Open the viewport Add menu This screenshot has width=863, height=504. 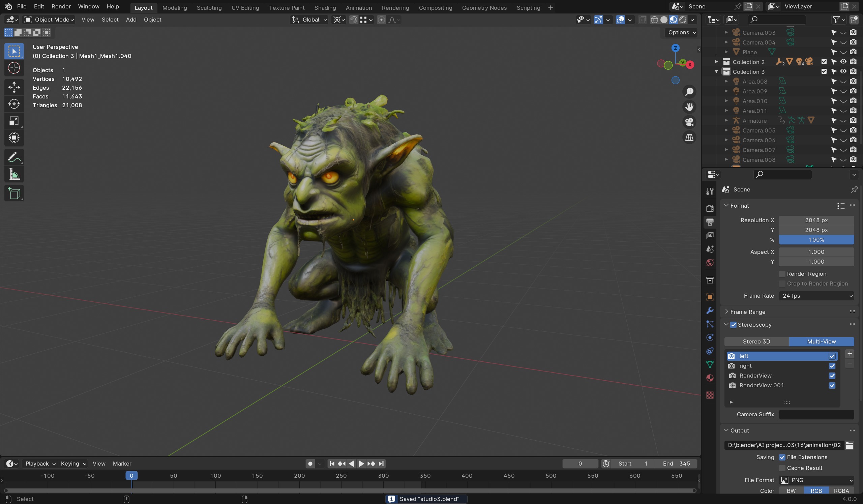point(131,20)
